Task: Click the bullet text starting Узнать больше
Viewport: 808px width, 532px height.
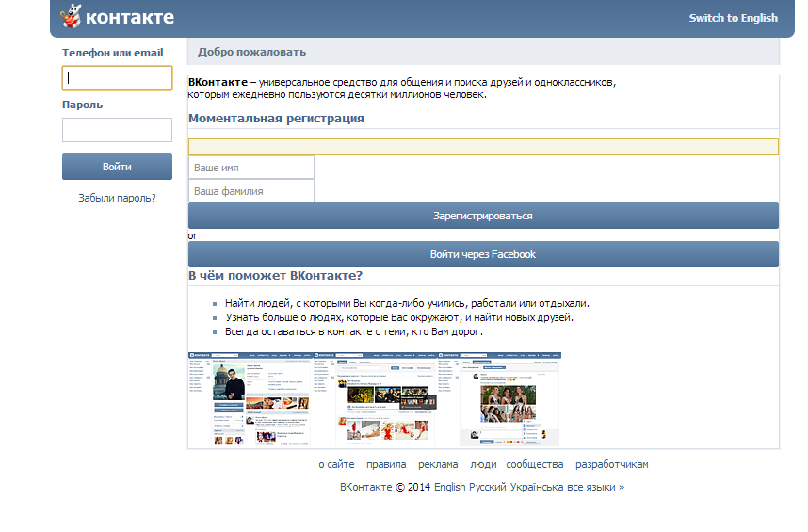Action: point(399,317)
